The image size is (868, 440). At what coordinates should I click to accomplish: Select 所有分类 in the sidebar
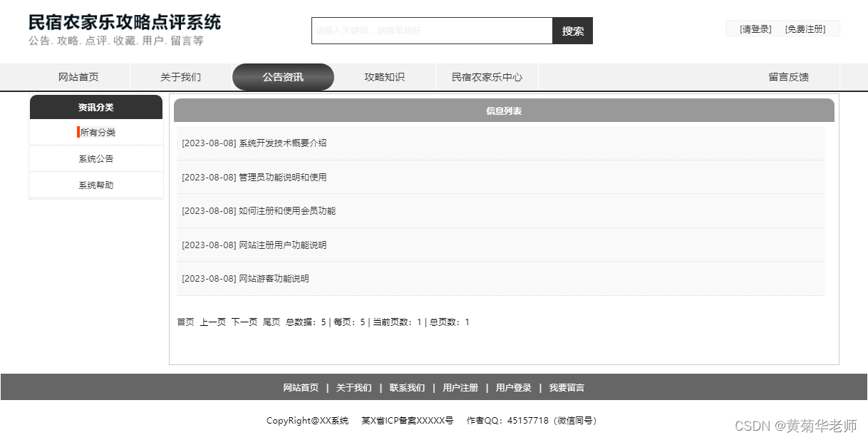(99, 132)
